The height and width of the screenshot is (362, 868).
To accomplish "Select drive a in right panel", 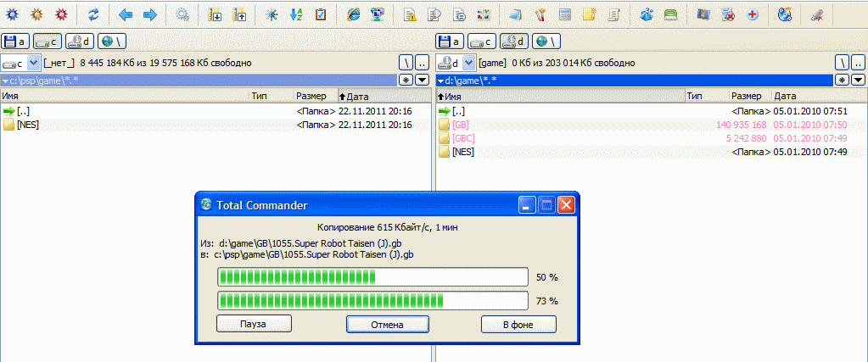I will coord(450,41).
